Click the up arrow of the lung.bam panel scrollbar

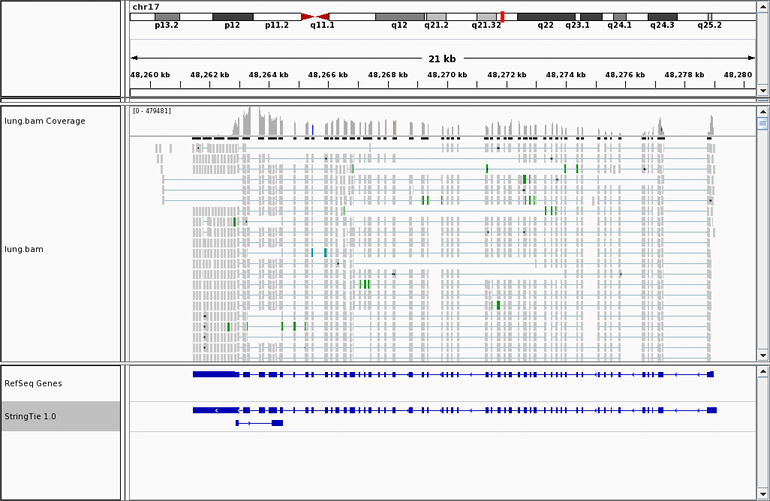(763, 112)
